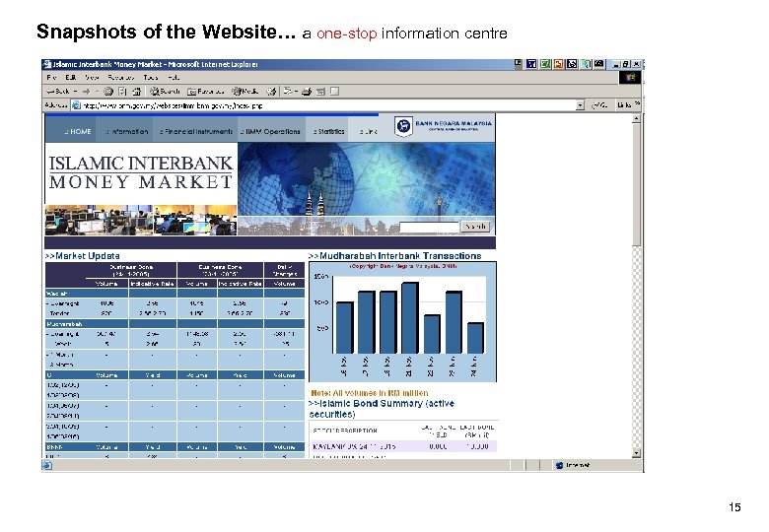Open the File menu
The width and height of the screenshot is (769, 532).
click(51, 78)
